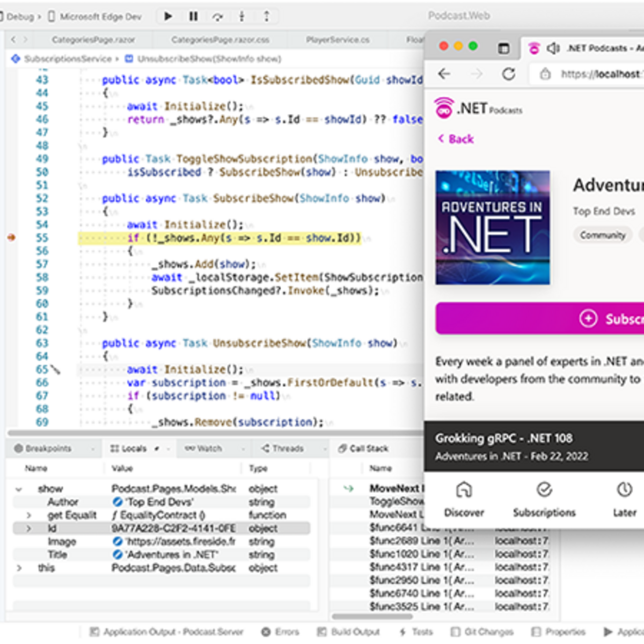Click the Step Into debugger icon
This screenshot has height=644, width=644.
pos(241,16)
